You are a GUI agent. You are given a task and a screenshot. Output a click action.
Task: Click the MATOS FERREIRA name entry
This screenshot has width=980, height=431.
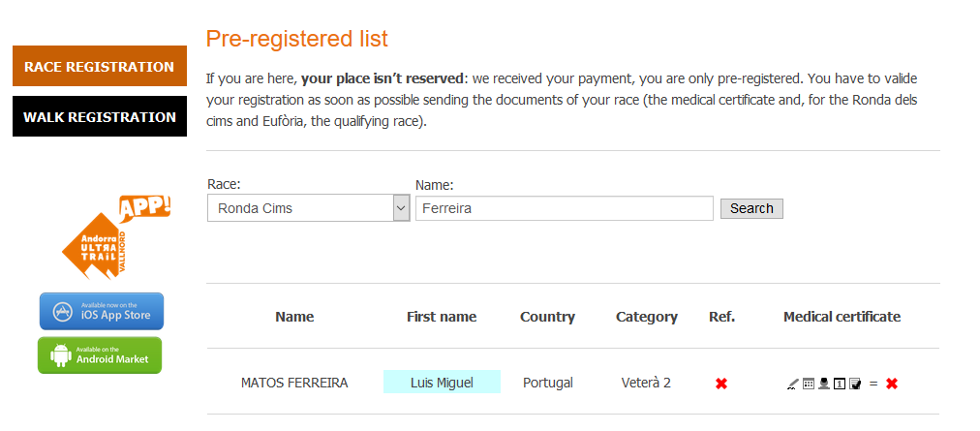pos(294,383)
